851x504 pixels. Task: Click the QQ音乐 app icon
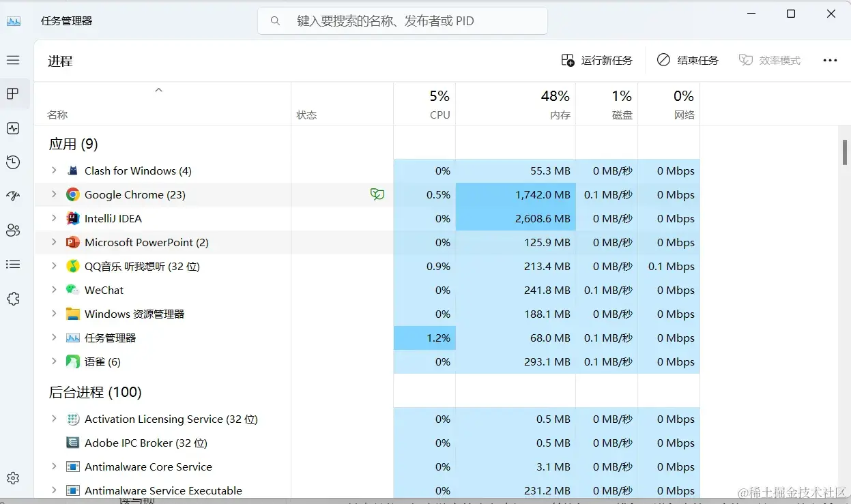73,266
